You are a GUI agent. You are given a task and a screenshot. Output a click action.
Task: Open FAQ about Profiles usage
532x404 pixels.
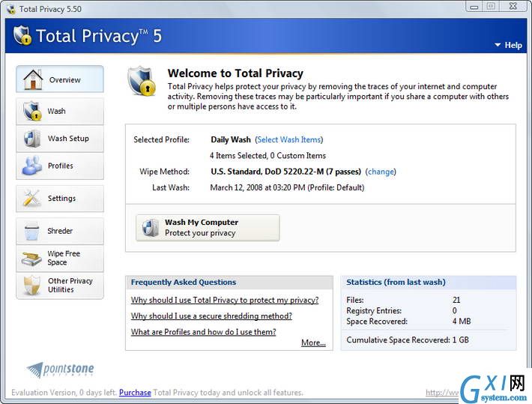(203, 332)
